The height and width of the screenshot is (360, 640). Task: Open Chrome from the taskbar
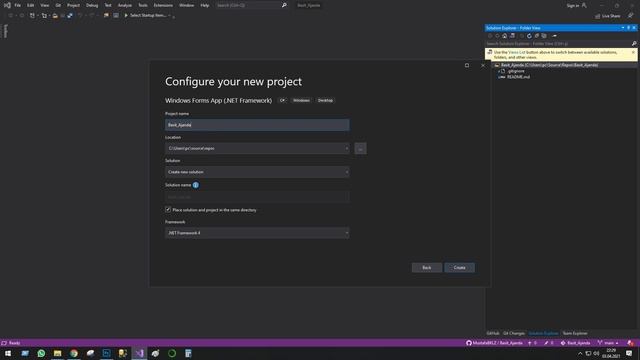[74, 353]
